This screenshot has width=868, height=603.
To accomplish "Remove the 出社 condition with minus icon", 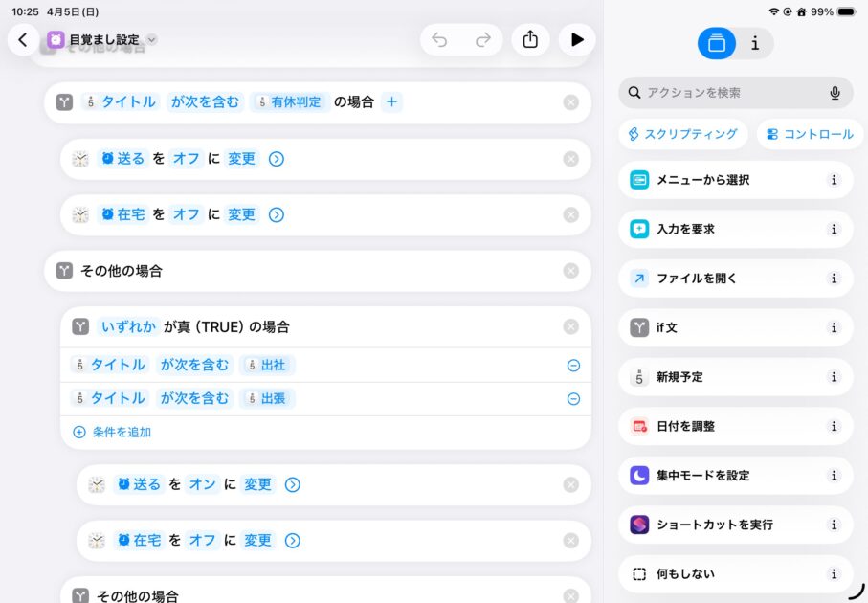I will pyautogui.click(x=573, y=366).
